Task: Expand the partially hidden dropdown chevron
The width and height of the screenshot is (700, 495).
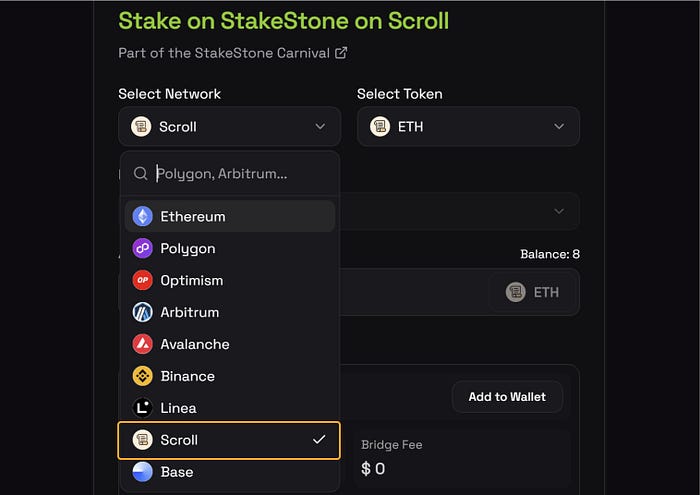Action: tap(559, 211)
